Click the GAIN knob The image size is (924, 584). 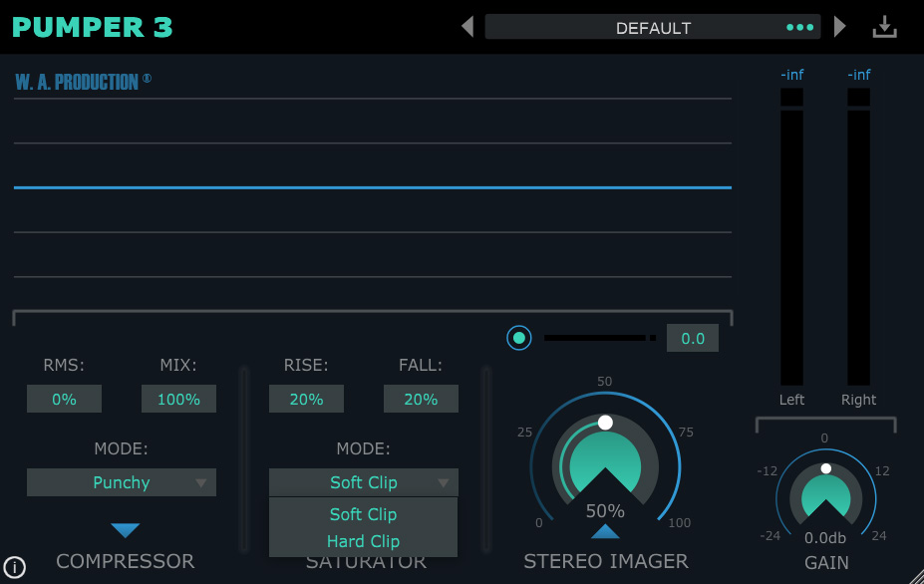(x=826, y=494)
